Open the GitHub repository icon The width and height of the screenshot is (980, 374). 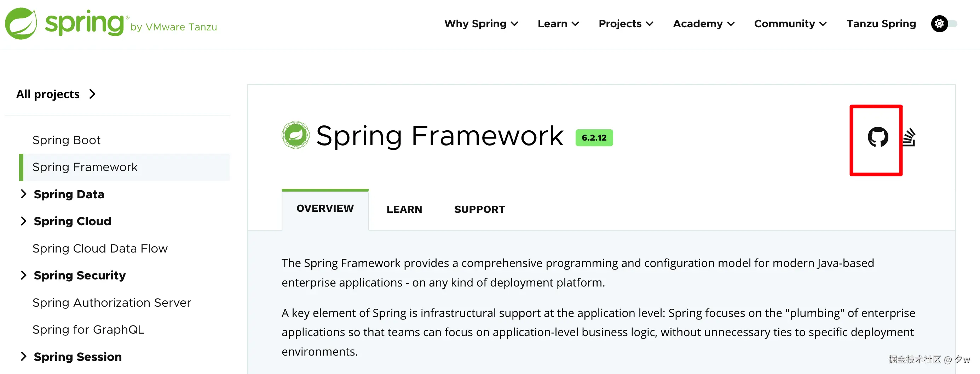[x=878, y=137]
